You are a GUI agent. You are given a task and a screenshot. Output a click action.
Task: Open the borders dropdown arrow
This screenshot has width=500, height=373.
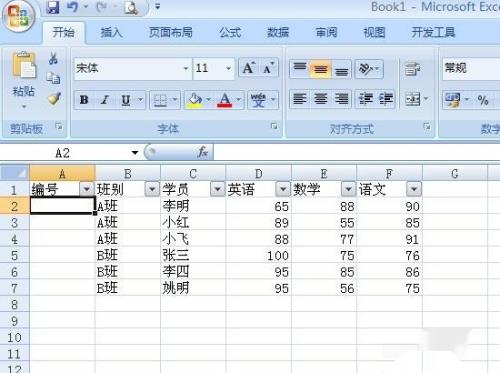click(x=175, y=99)
